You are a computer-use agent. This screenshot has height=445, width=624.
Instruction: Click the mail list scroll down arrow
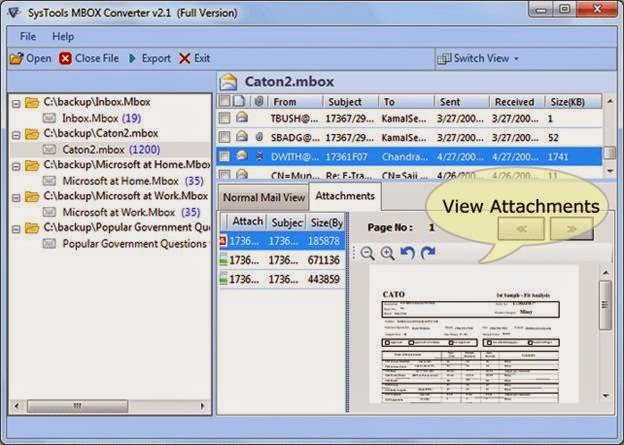(610, 171)
